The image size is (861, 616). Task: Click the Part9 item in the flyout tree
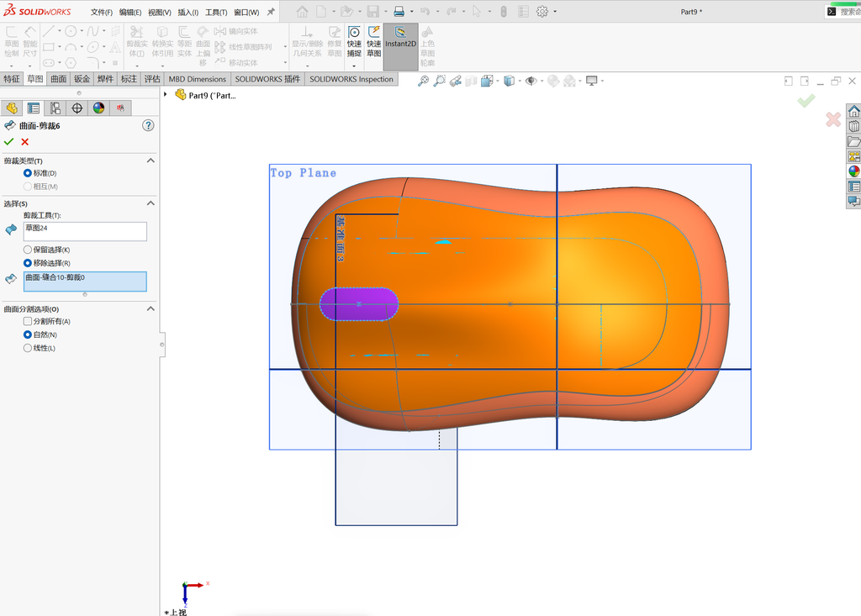(206, 95)
